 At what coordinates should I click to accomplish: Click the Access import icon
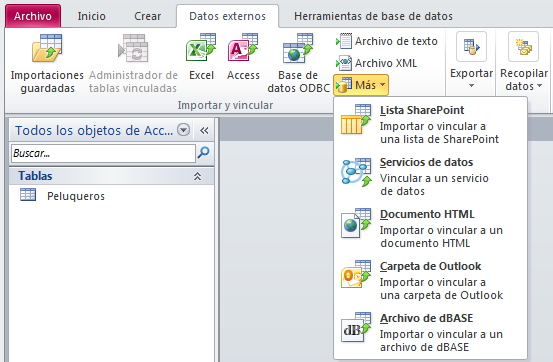[243, 47]
